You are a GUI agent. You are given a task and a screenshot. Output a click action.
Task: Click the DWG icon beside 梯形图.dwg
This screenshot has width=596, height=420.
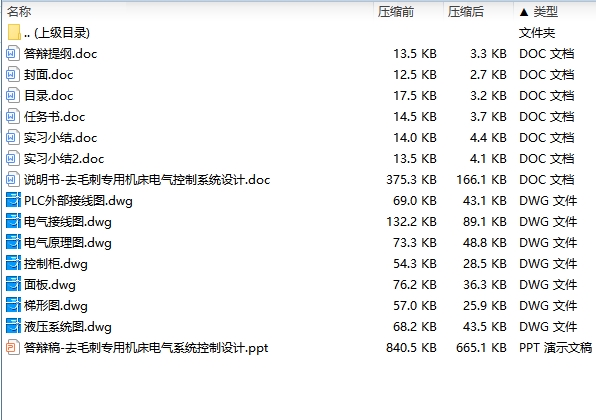(x=13, y=305)
